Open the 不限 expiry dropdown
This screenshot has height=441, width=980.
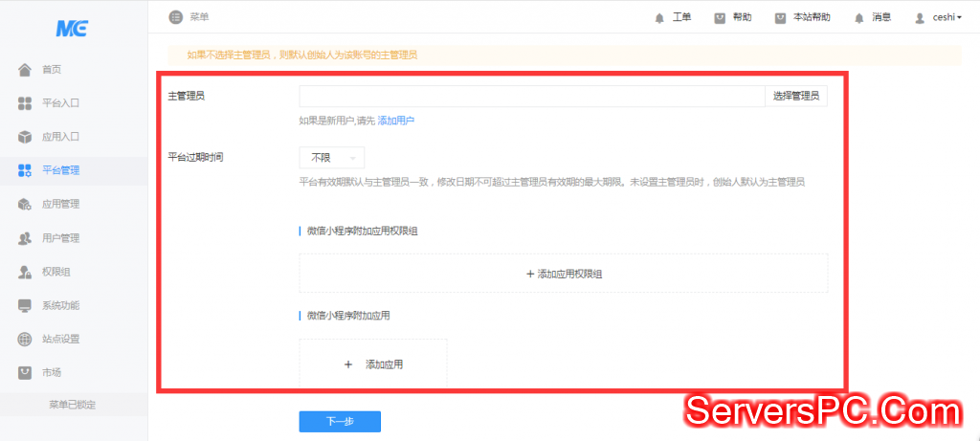[331, 158]
